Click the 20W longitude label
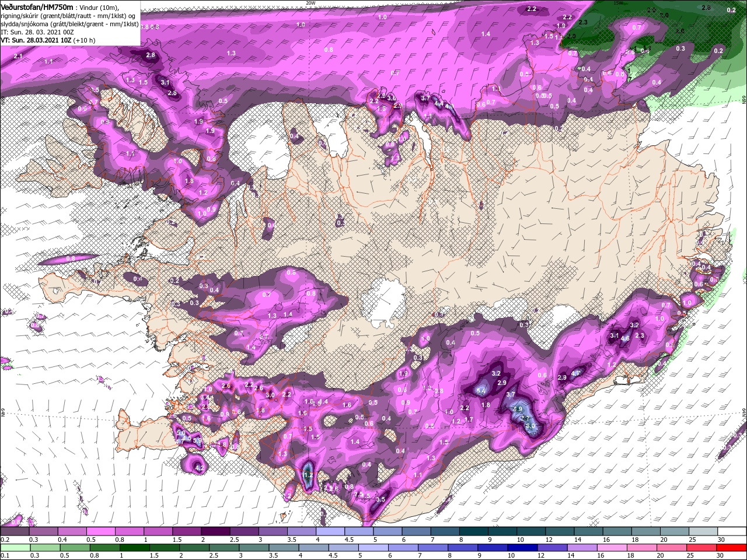The image size is (747, 560). coord(310,3)
